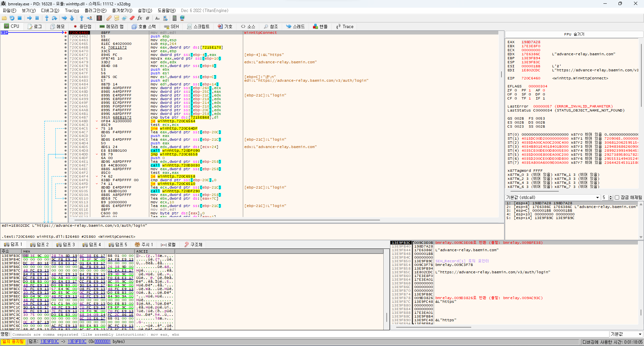Viewport: 644px width, 346px height.
Task: Click the Trace Over icon
Action: click(72, 18)
